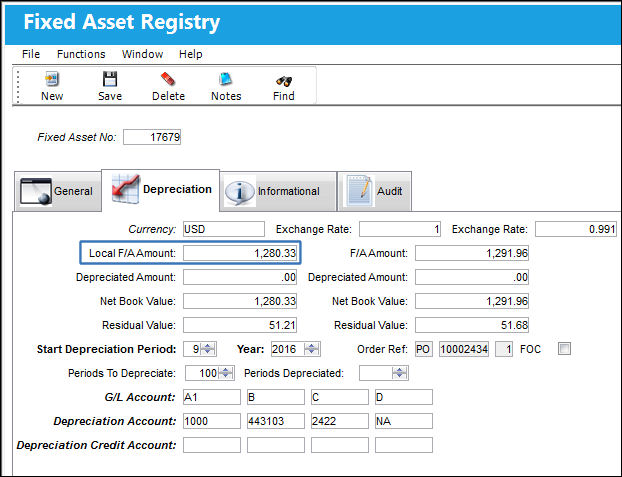This screenshot has width=622, height=477.
Task: Click the Depreciation tab chart icon
Action: pos(125,189)
